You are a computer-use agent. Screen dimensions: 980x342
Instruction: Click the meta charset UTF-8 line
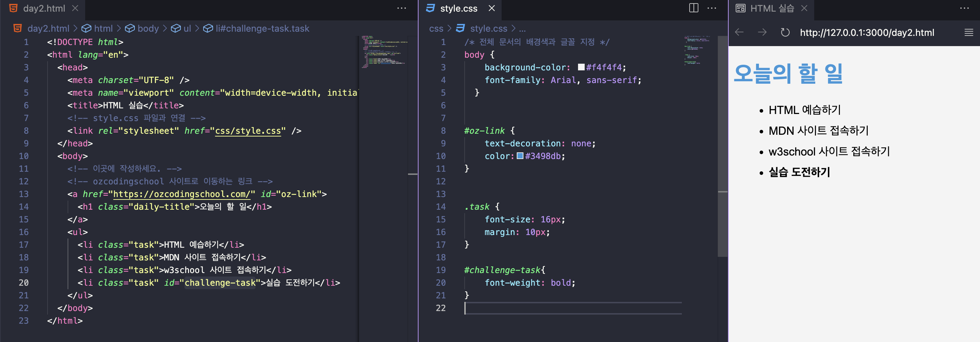pyautogui.click(x=128, y=80)
